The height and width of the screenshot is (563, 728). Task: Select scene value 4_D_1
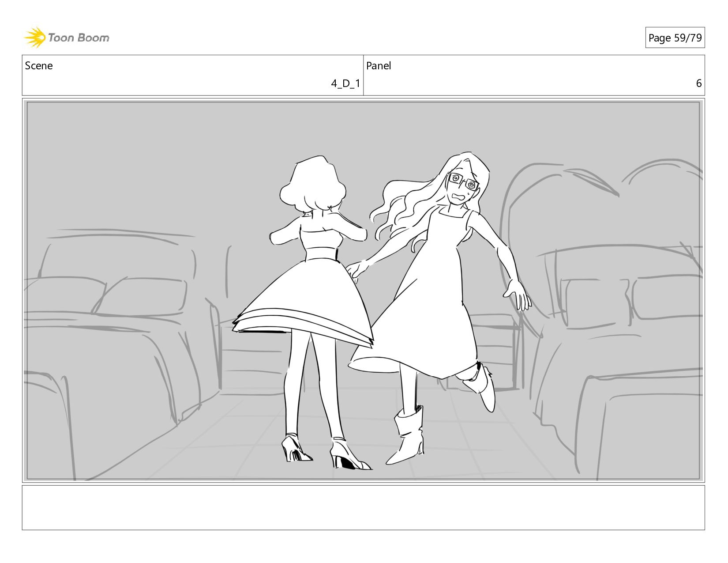click(345, 83)
